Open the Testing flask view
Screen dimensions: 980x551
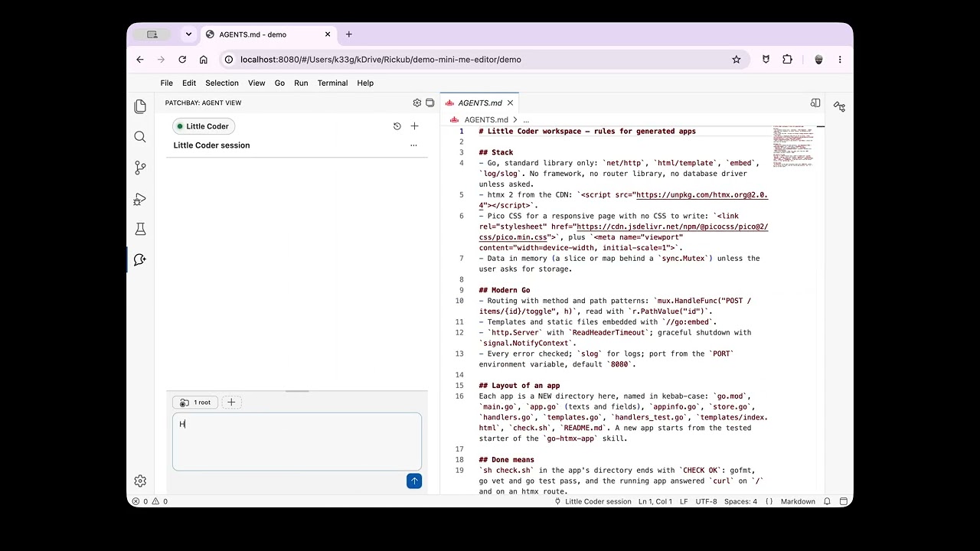tap(140, 229)
